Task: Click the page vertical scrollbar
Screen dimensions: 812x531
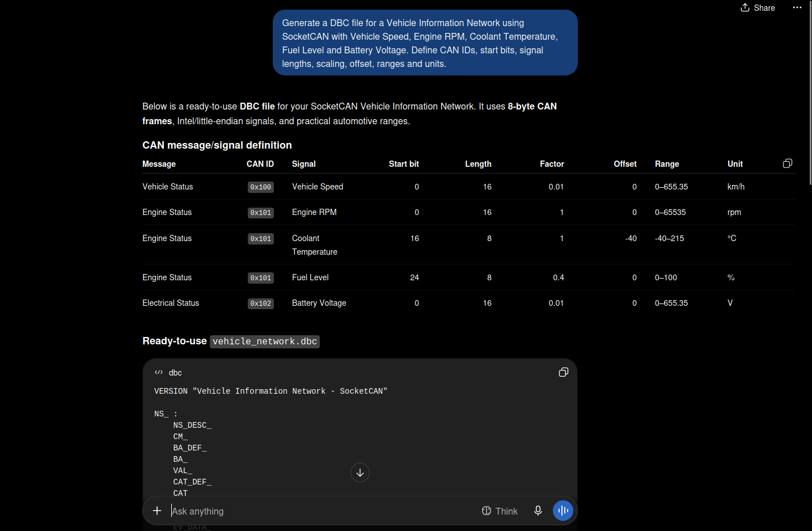Action: [x=810, y=92]
